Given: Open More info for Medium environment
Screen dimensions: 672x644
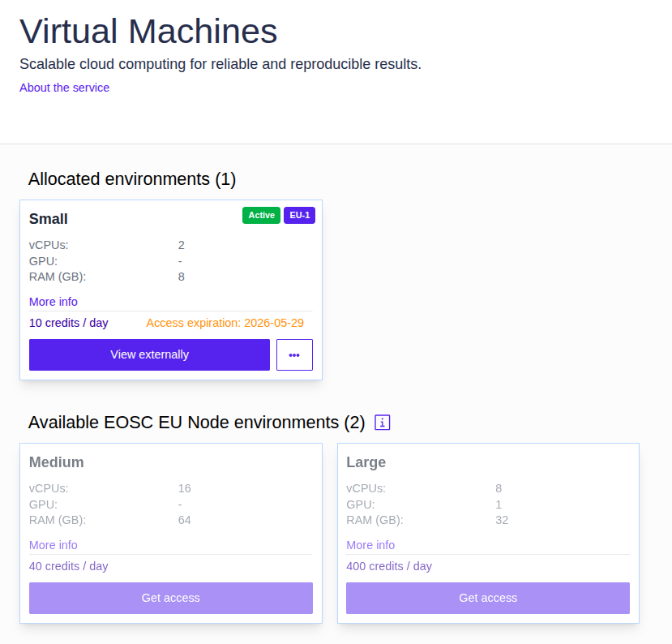Looking at the screenshot, I should (54, 545).
